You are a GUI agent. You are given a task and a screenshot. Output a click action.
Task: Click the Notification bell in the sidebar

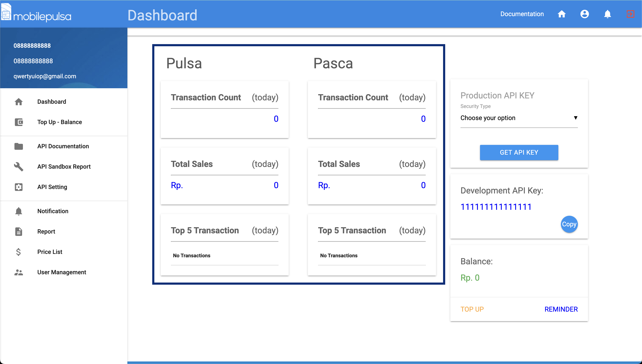19,211
